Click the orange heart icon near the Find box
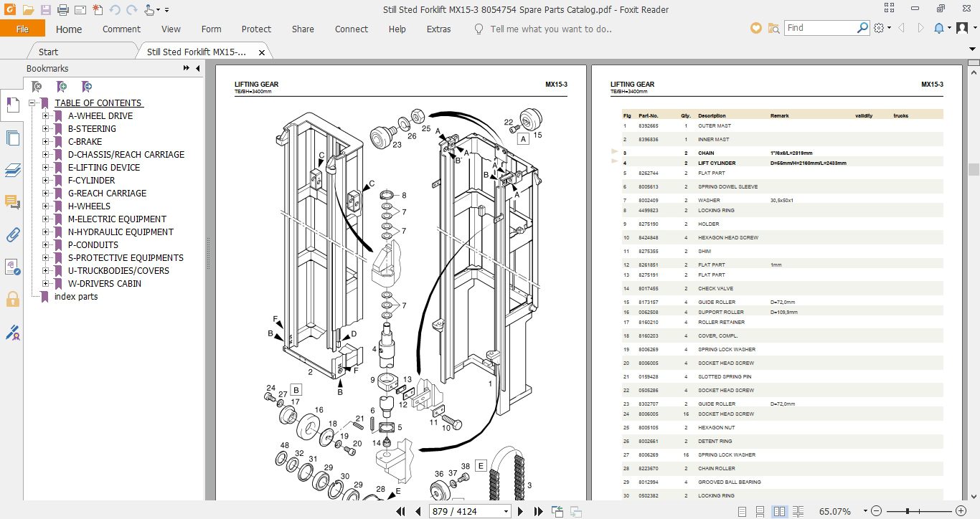Image resolution: width=980 pixels, height=519 pixels. 755,28
